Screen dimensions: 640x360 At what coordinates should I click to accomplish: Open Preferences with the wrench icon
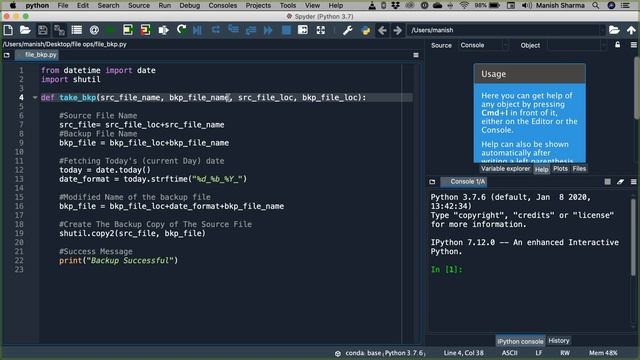coord(348,30)
